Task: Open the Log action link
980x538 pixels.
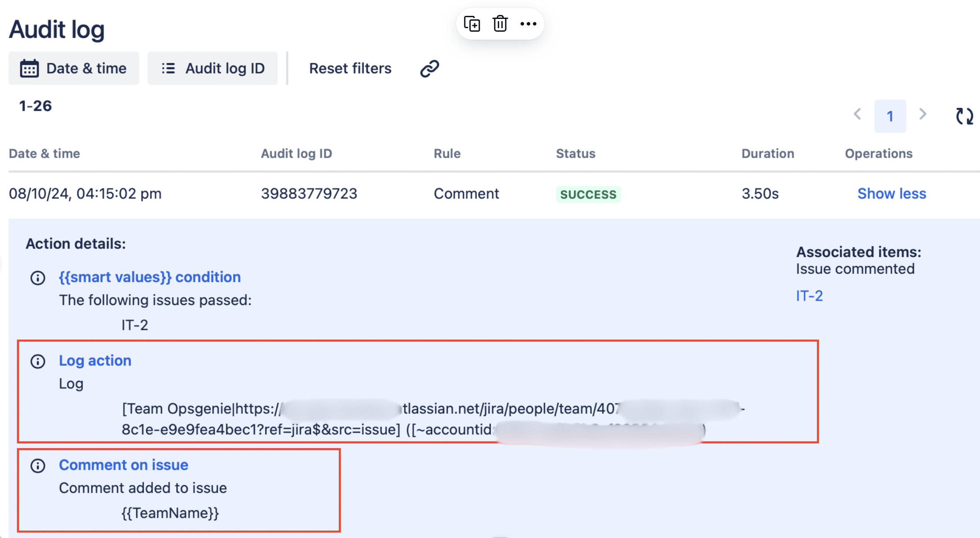Action: point(95,361)
